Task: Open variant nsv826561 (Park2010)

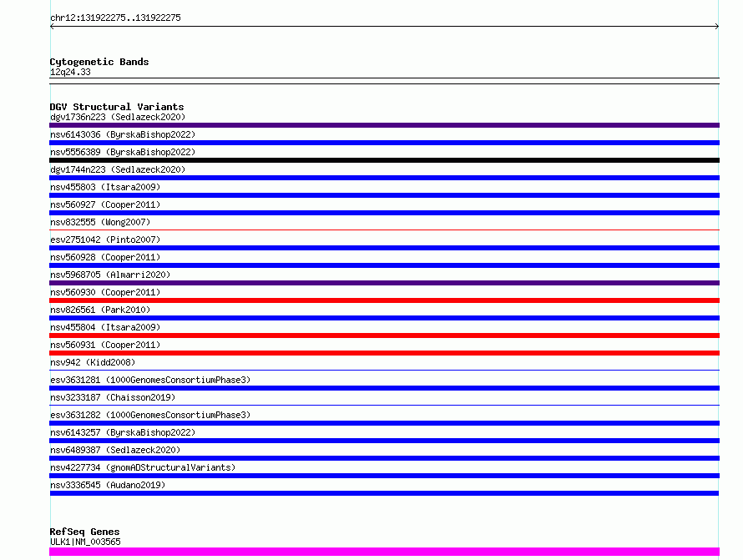Action: click(x=100, y=310)
